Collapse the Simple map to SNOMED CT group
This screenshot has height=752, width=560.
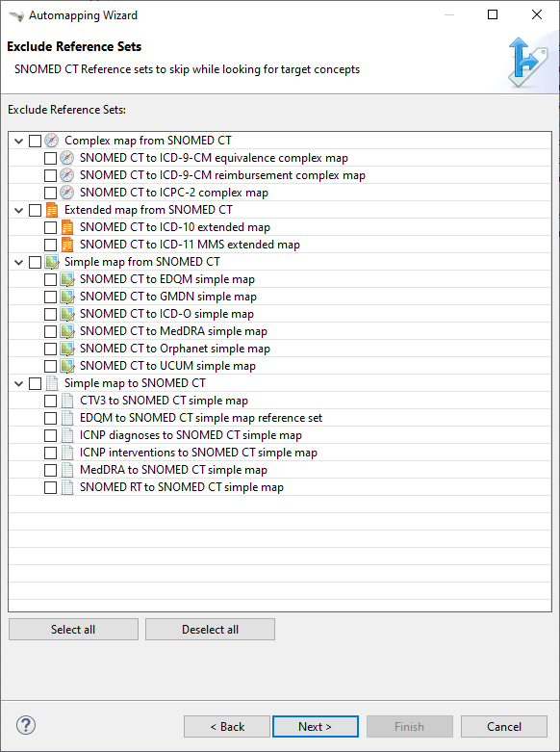18,383
